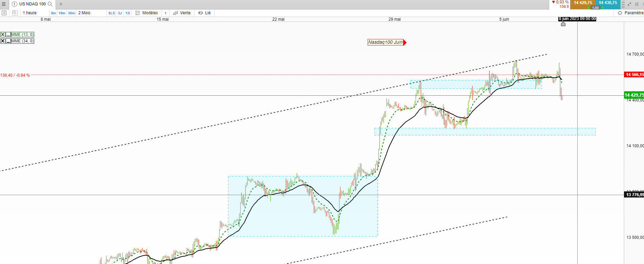Select the US NDAQ 100 tab
644x264 pixels.
tap(32, 4)
